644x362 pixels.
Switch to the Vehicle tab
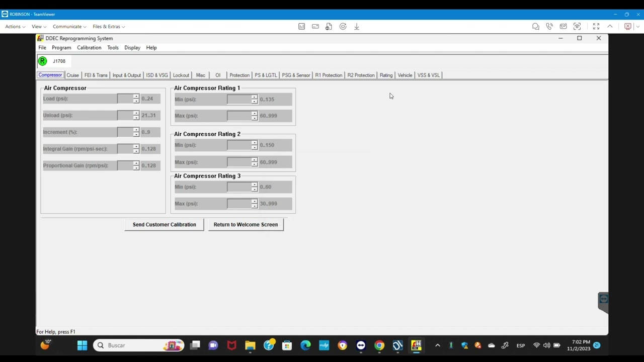pos(405,75)
